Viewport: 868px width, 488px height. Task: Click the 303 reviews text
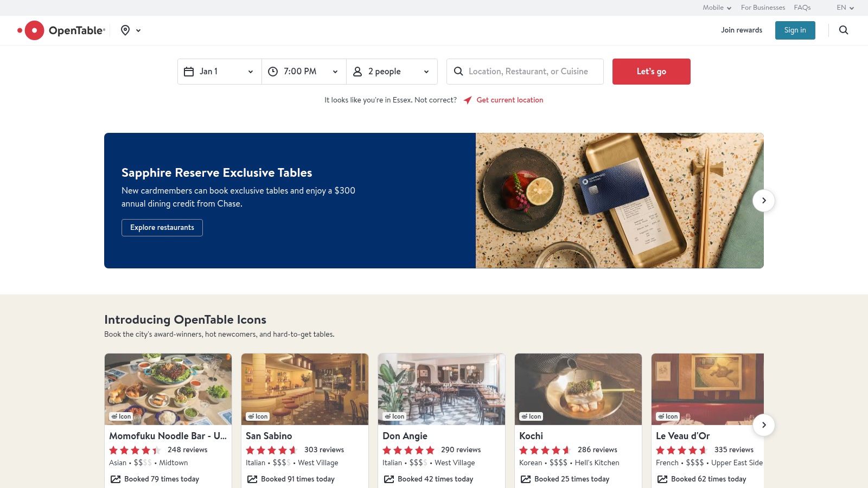324,450
